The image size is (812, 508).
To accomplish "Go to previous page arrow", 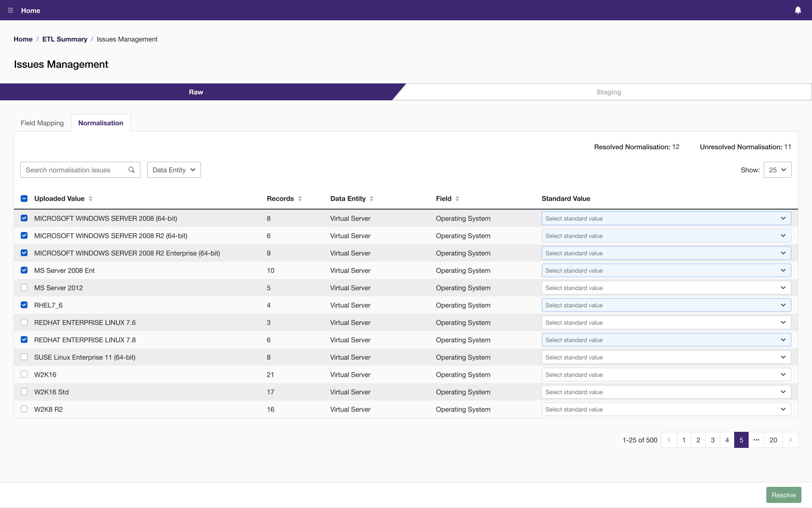I will (x=669, y=440).
